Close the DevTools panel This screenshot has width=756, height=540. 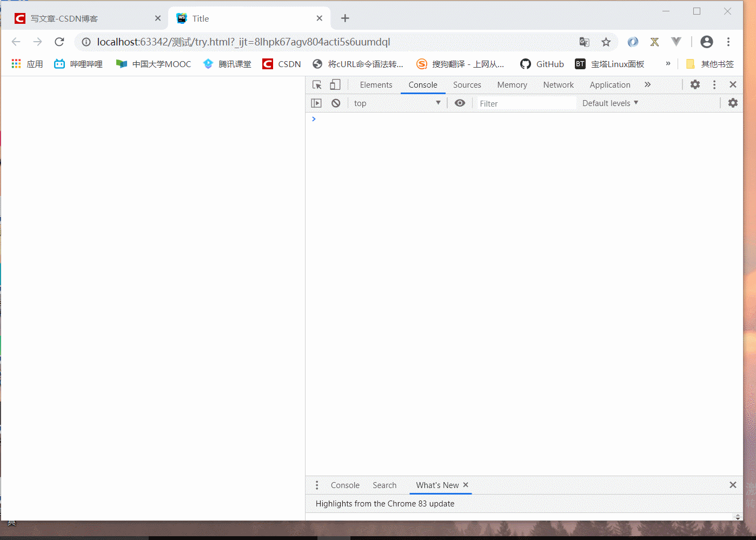(x=733, y=84)
